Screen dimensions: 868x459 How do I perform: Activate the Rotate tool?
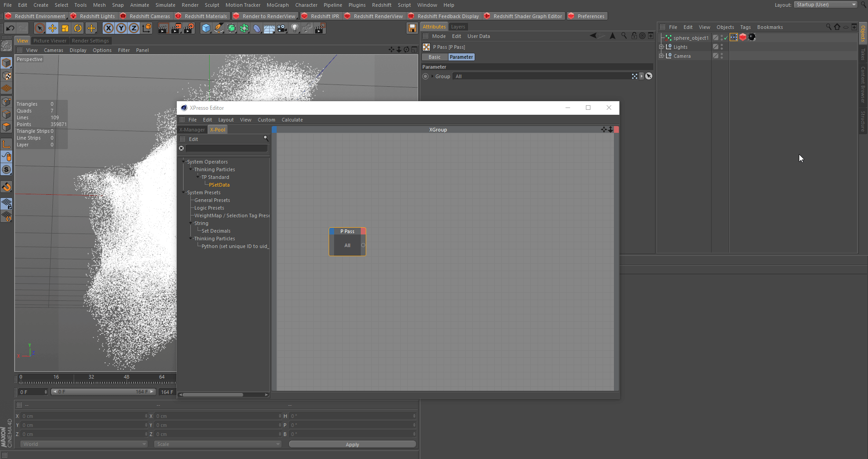[x=78, y=28]
